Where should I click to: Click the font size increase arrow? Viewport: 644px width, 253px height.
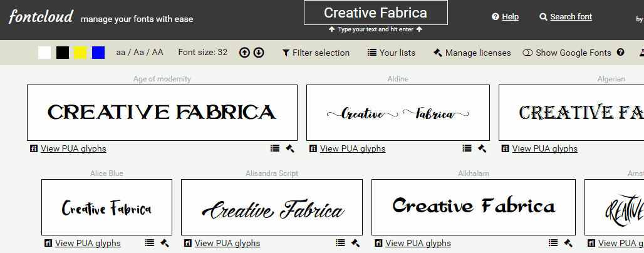point(244,53)
